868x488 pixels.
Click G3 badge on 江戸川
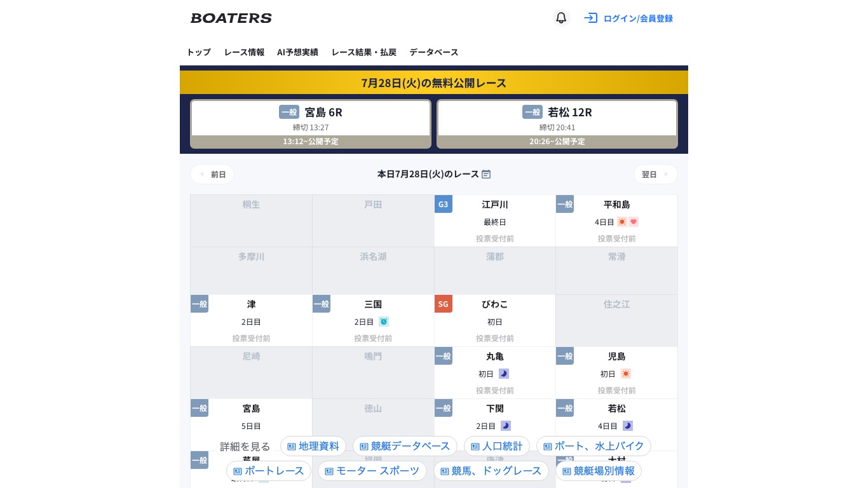(444, 204)
